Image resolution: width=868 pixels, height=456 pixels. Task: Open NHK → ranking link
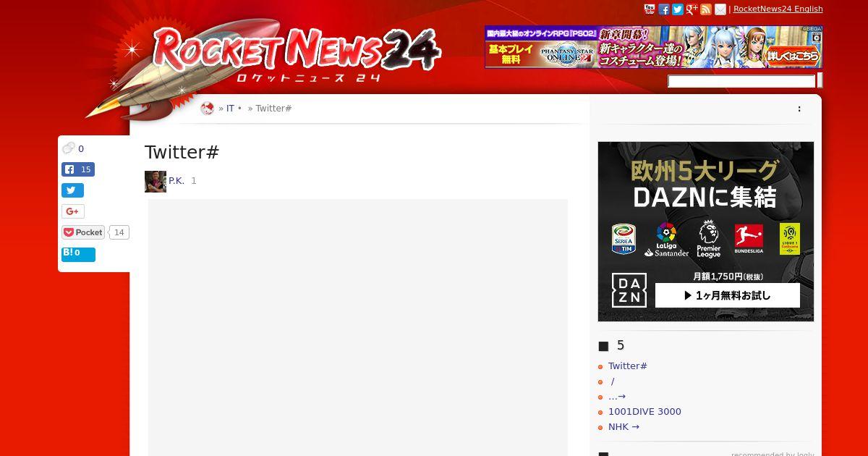click(624, 427)
